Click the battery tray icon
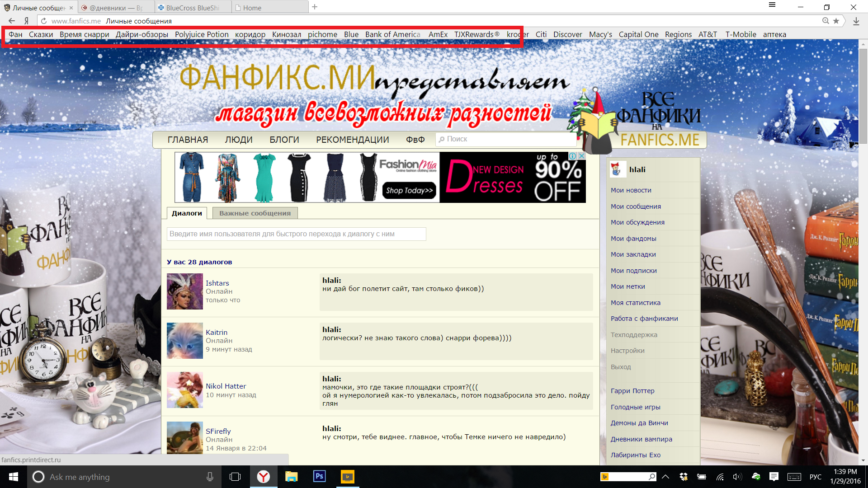This screenshot has height=488, width=868. click(x=702, y=477)
